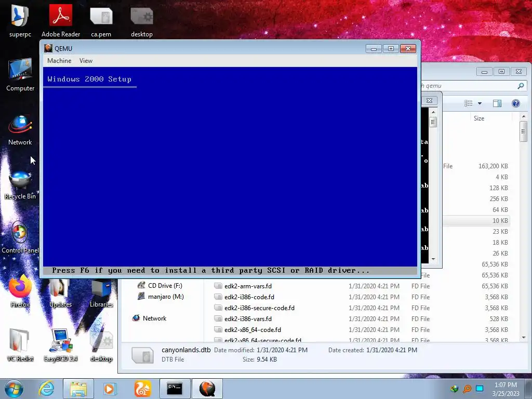Open the view options dropdown arrow in Explorer
This screenshot has width=532, height=399.
[x=480, y=103]
